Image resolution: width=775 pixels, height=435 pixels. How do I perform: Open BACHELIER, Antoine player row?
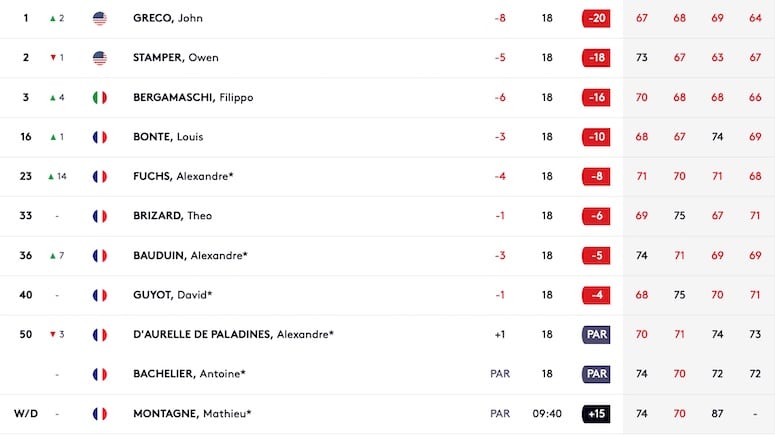[388, 374]
